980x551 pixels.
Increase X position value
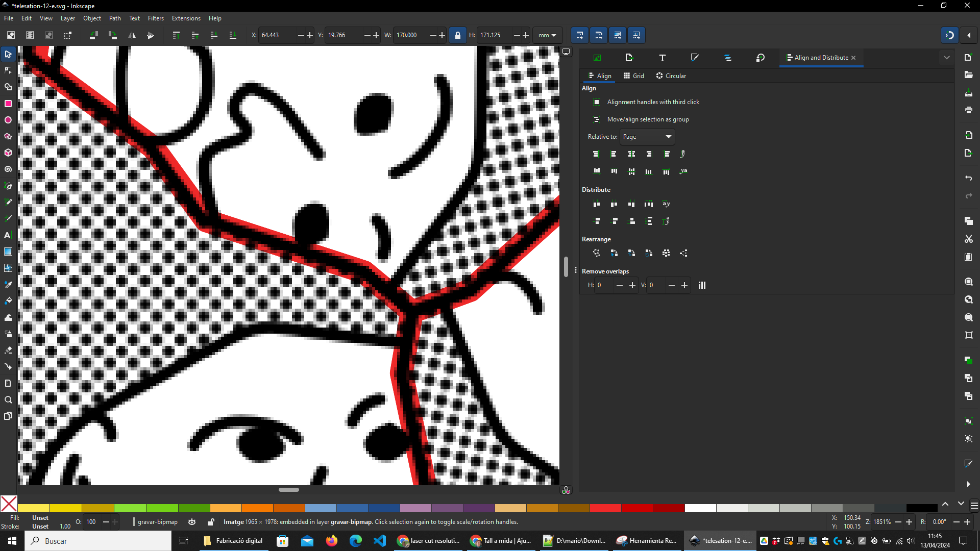coord(310,35)
